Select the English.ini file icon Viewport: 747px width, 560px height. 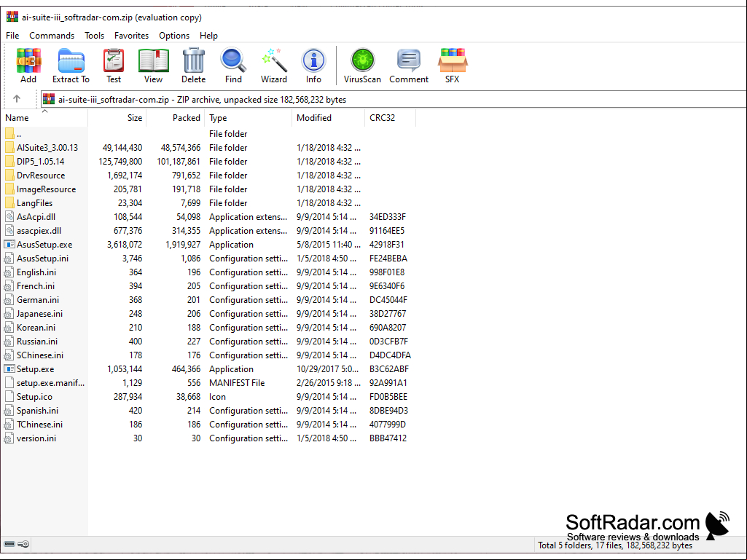(9, 272)
